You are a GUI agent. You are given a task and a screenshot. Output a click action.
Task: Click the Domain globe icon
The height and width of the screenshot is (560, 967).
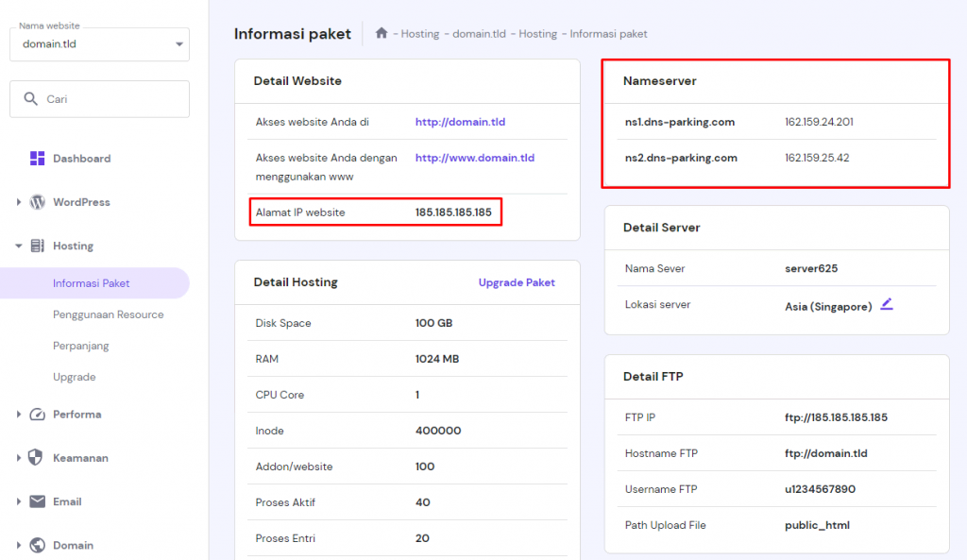pos(38,545)
